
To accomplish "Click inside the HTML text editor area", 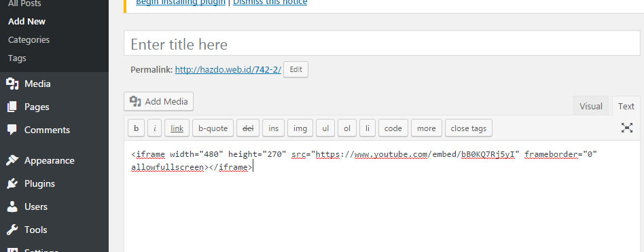I will pos(382,196).
